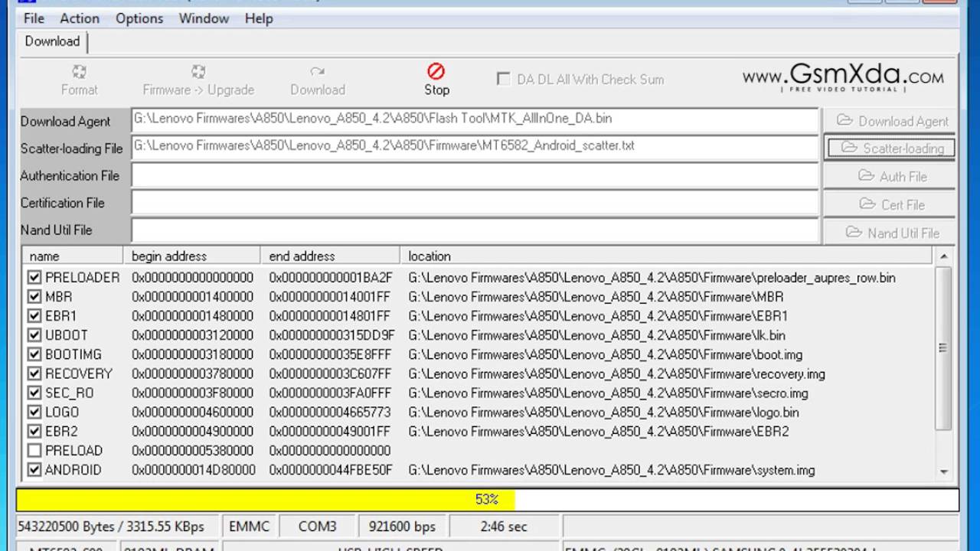Sort by the name column header
The image size is (980, 551).
pyautogui.click(x=73, y=256)
